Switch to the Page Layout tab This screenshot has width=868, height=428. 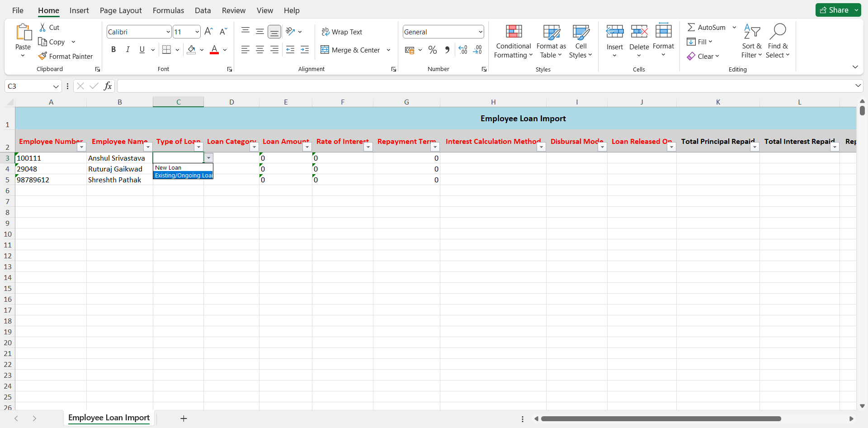(x=121, y=10)
